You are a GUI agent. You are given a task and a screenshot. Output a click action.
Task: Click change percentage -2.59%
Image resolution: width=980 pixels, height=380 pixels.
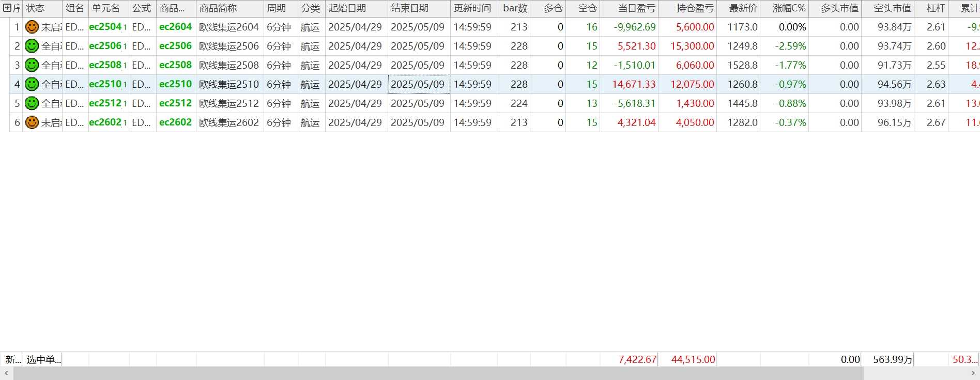[x=790, y=46]
